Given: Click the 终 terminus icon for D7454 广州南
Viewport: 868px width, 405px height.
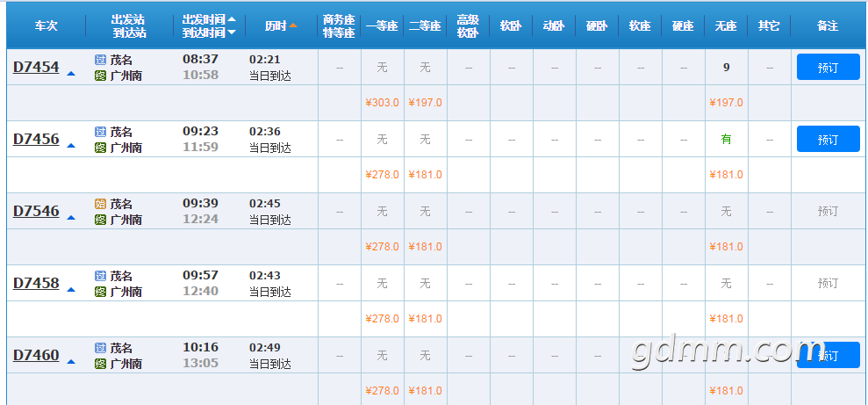Looking at the screenshot, I should tap(100, 76).
